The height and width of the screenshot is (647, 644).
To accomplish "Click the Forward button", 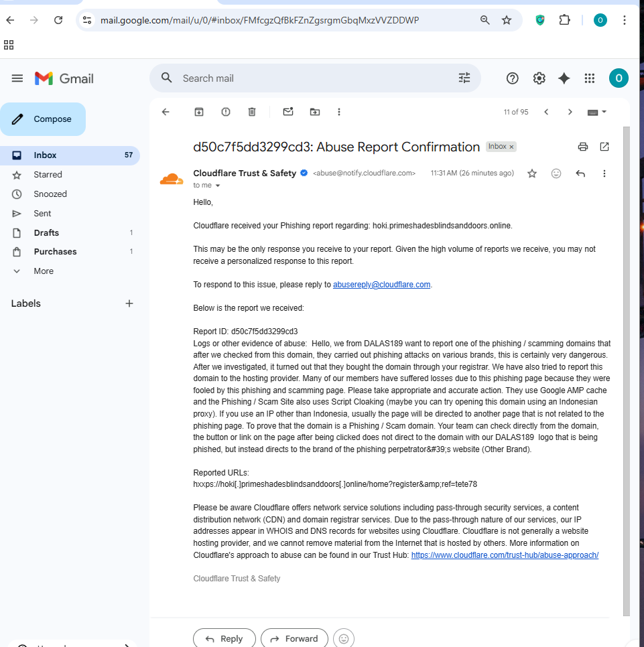I will coord(294,638).
